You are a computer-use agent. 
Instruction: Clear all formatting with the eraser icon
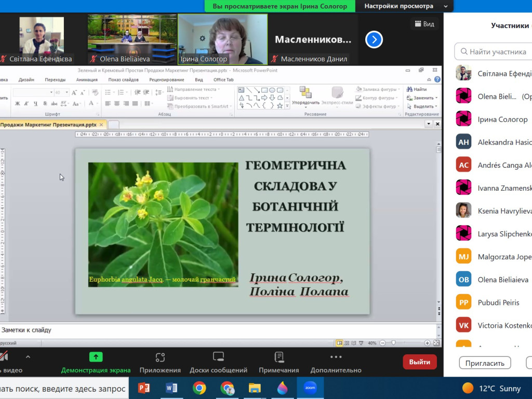95,92
